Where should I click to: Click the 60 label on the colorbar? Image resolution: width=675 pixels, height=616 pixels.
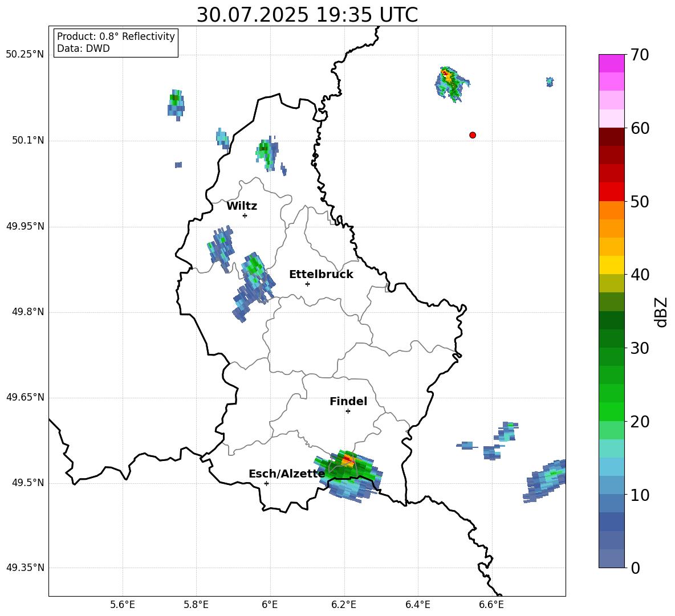pos(640,128)
